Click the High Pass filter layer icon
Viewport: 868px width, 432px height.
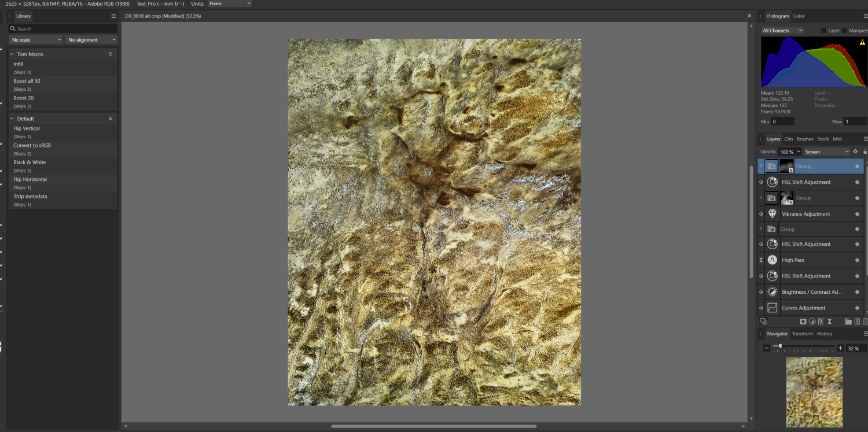(772, 260)
